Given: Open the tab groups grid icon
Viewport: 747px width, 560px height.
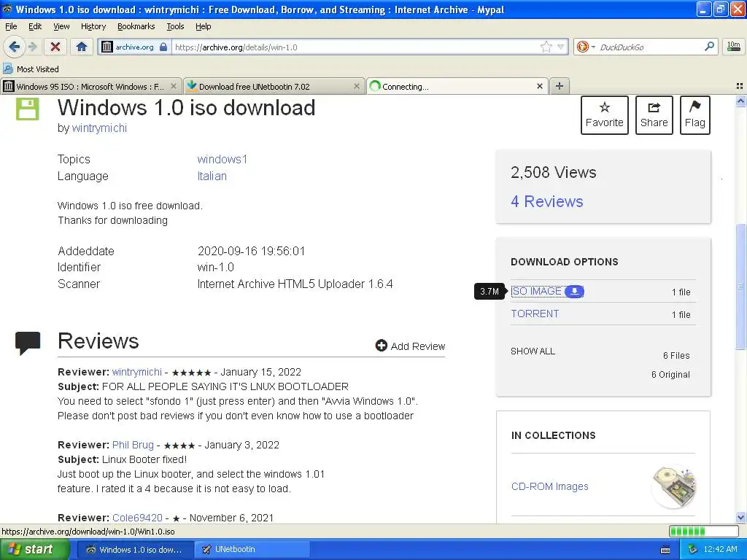Looking at the screenshot, I should pyautogui.click(x=740, y=86).
